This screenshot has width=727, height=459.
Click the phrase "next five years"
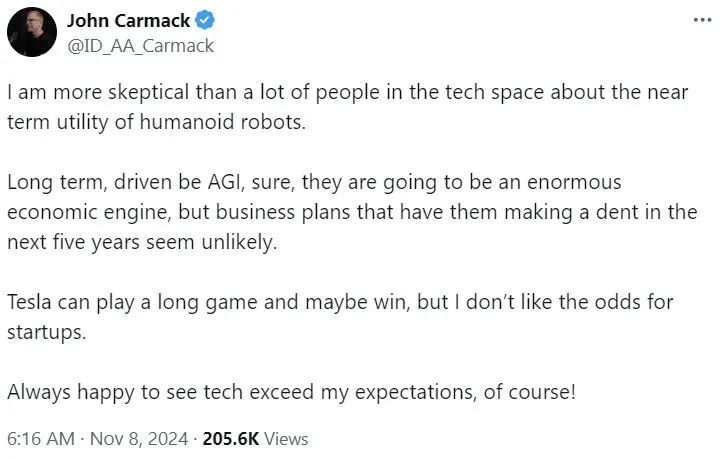point(68,242)
